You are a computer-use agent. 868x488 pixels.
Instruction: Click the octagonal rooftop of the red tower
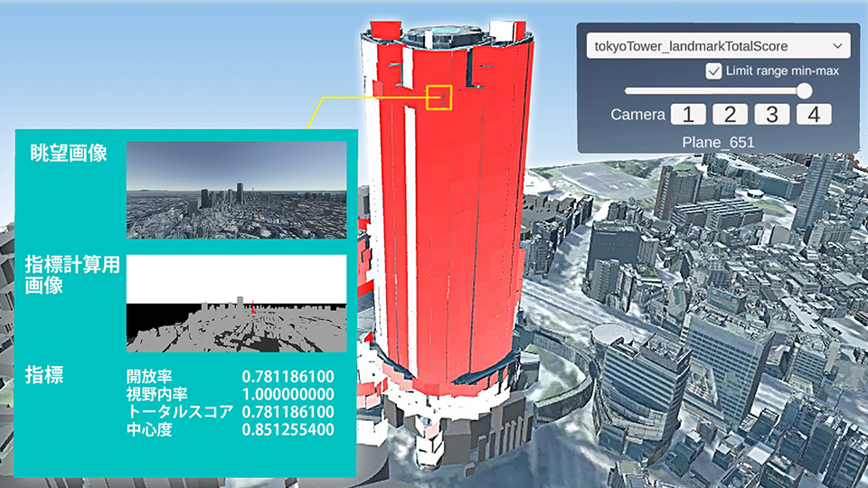point(442,33)
